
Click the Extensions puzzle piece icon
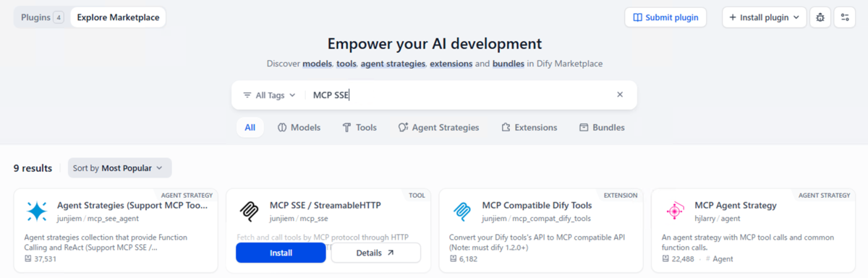[506, 127]
